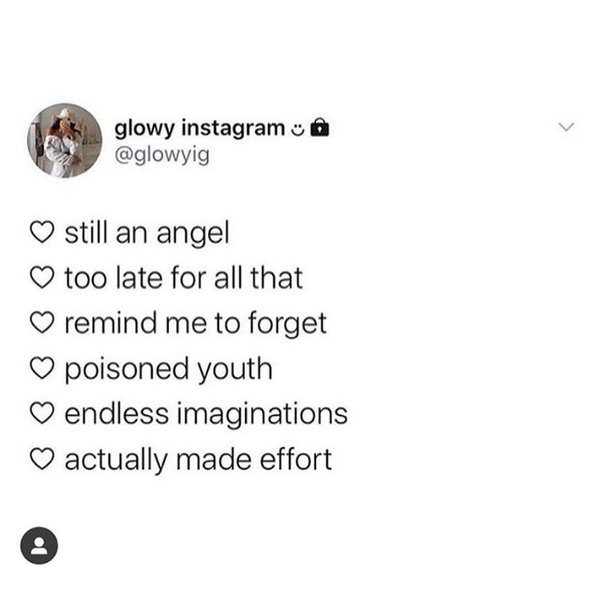This screenshot has width=600, height=600.
Task: Select the 'too late for all that' text
Action: (x=183, y=279)
